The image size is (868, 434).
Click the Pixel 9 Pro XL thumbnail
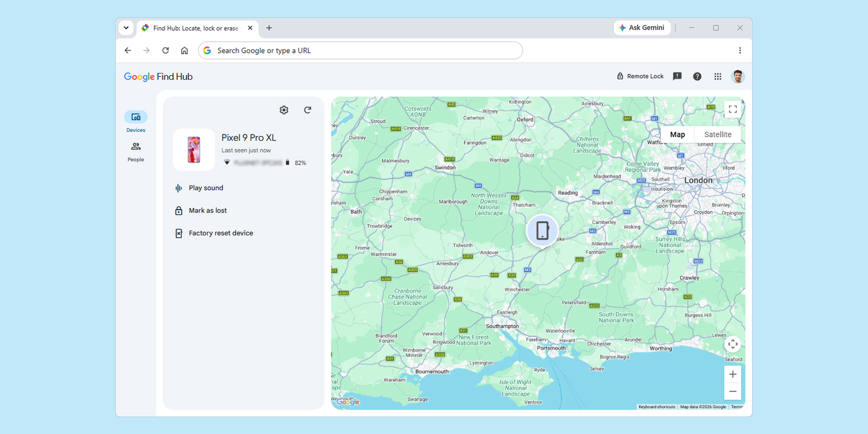[x=194, y=150]
